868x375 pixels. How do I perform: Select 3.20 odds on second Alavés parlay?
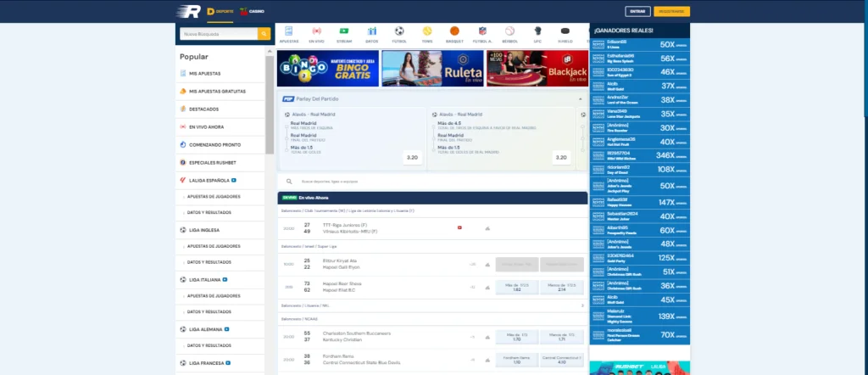tap(561, 157)
